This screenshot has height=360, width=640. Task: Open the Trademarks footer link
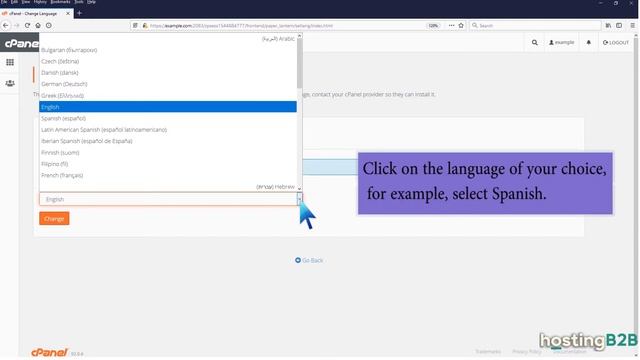tap(488, 351)
